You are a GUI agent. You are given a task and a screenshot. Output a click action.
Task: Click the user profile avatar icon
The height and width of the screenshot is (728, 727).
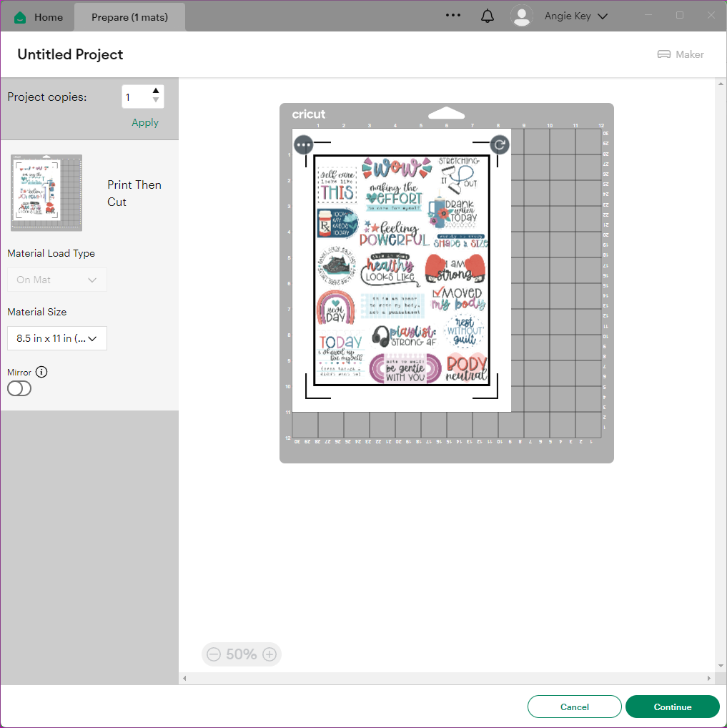point(522,16)
